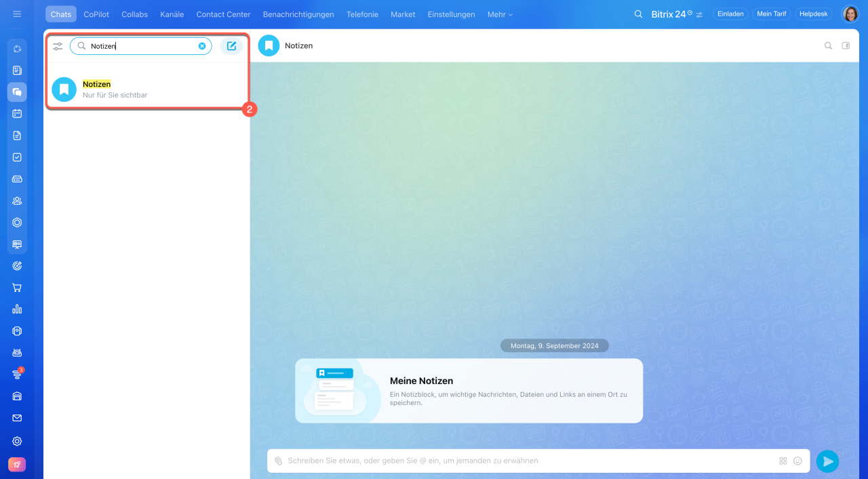This screenshot has height=479, width=868.
Task: Toggle the chat sidebar panel icon
Action: [x=846, y=46]
